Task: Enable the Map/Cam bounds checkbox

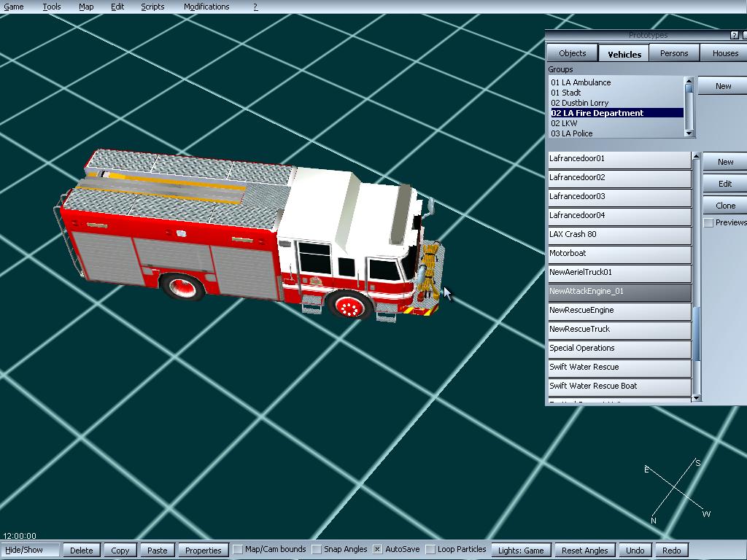Action: click(238, 550)
